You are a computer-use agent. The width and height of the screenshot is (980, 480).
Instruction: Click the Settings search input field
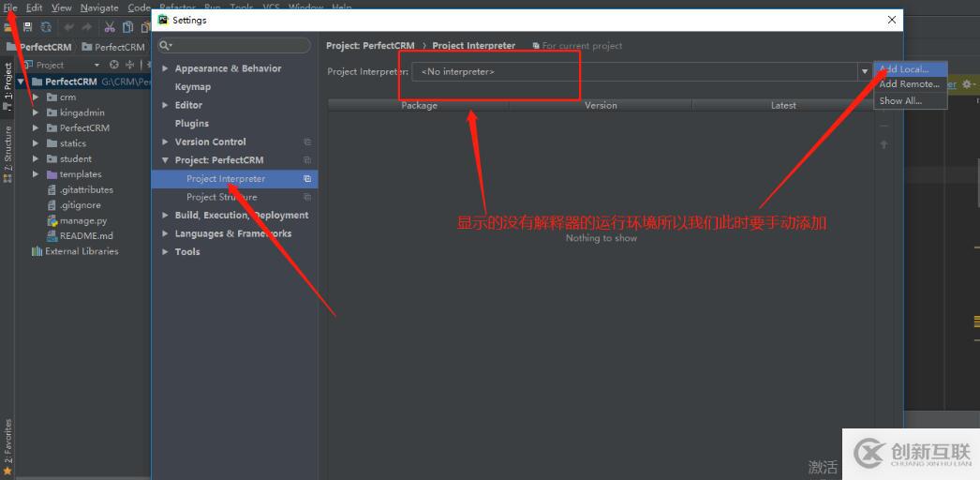(234, 46)
